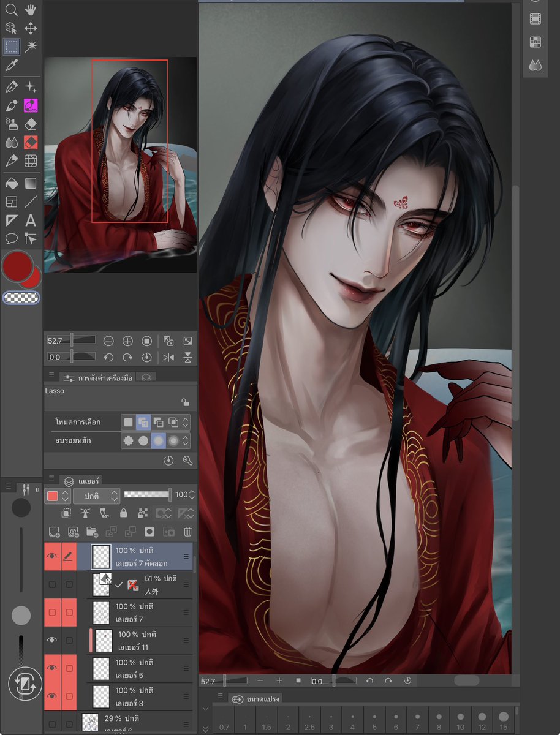Screen dimensions: 560x735
Task: Adjust the layer opacity 100 stepper
Action: tap(191, 494)
